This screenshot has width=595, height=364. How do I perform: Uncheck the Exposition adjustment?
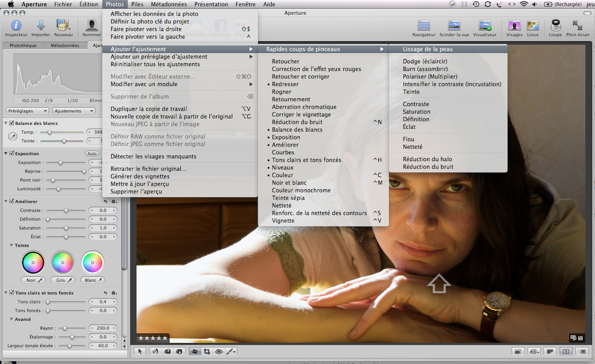pyautogui.click(x=12, y=154)
